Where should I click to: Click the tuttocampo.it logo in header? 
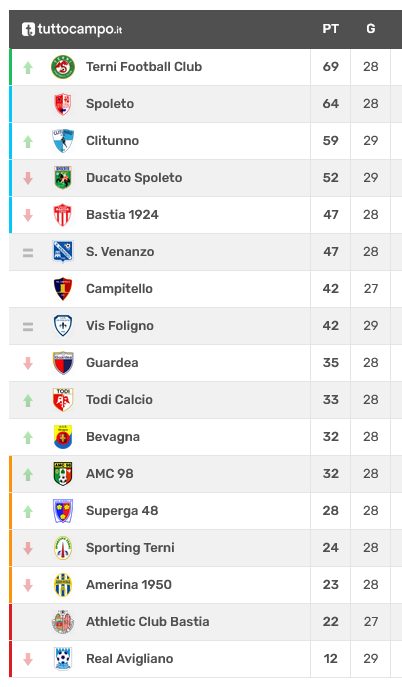tap(72, 29)
